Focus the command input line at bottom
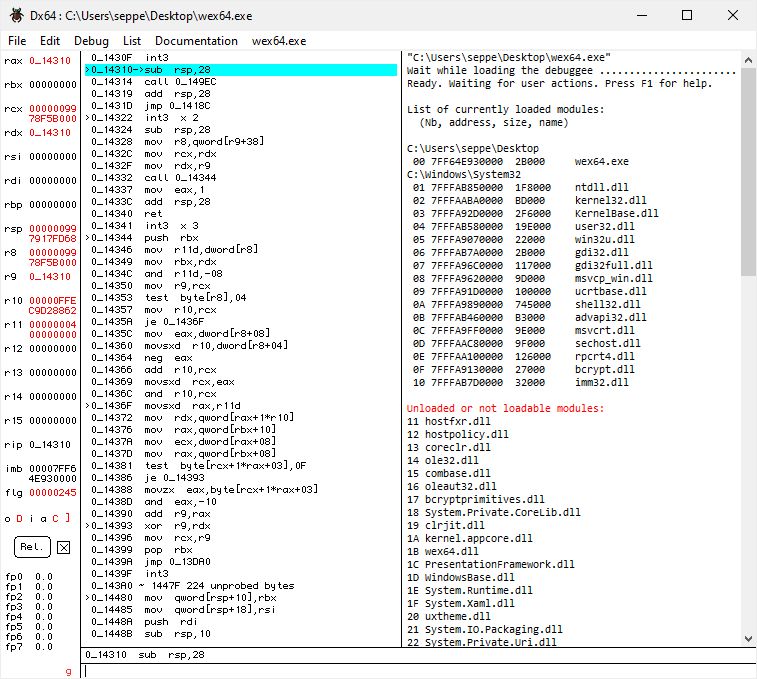757x679 pixels. [x=418, y=671]
